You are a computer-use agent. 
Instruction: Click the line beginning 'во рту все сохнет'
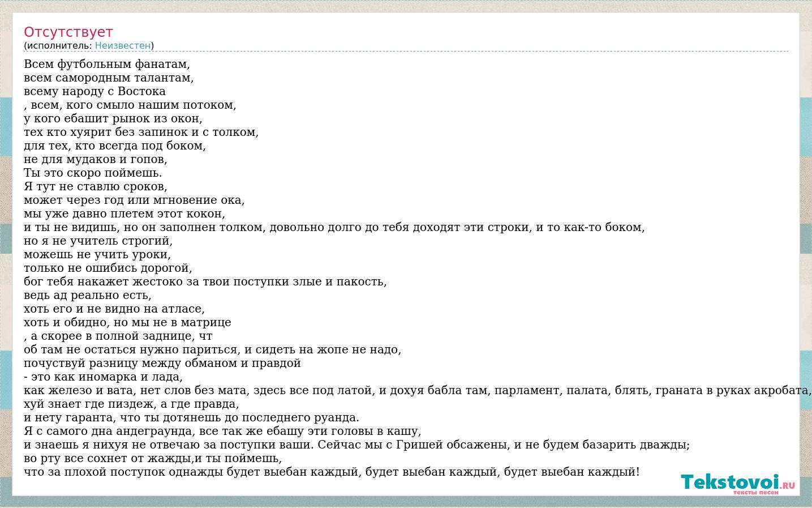coord(153,458)
